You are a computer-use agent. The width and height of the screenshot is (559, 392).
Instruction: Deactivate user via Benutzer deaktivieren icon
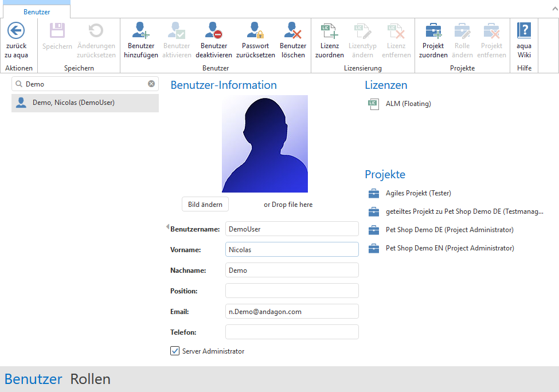[213, 30]
